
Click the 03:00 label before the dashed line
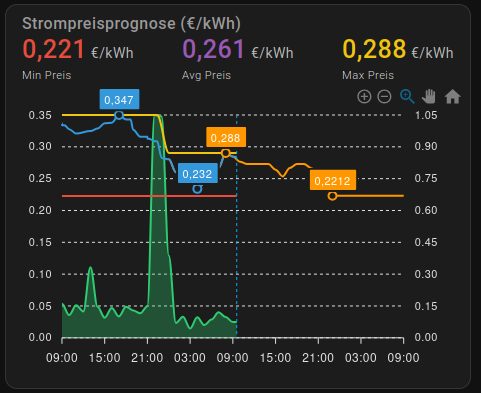click(x=190, y=358)
